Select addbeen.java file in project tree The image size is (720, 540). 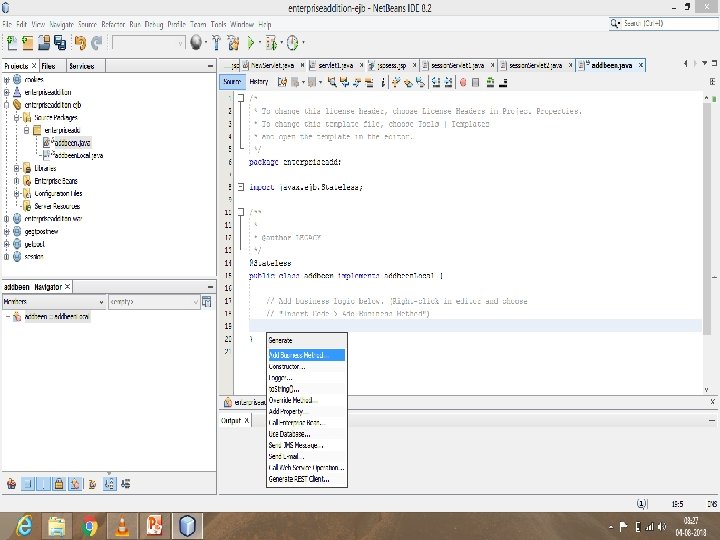pyautogui.click(x=72, y=143)
